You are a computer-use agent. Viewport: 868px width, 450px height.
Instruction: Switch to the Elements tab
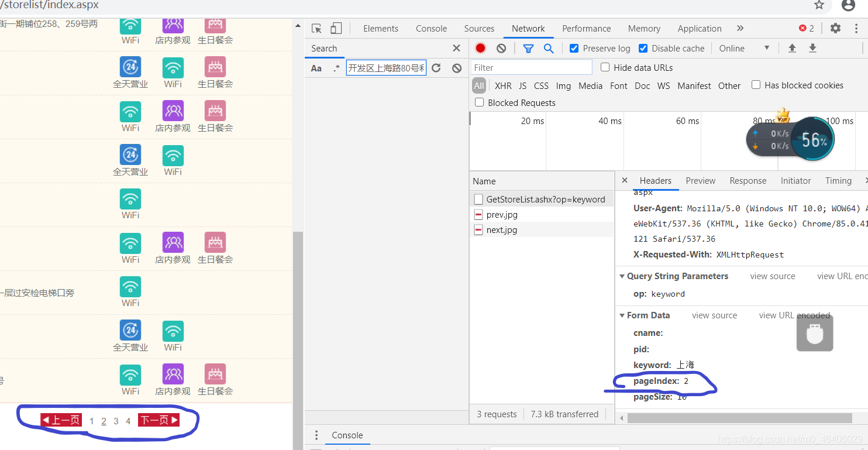(x=381, y=28)
